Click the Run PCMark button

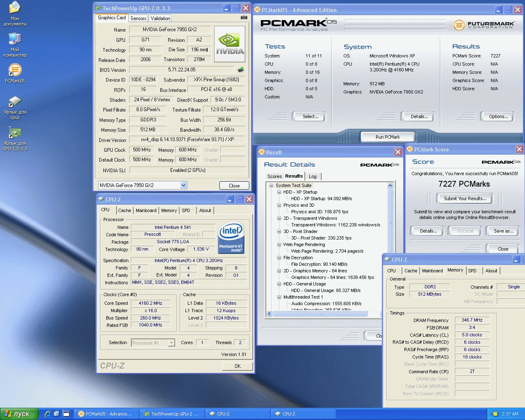[x=388, y=137]
